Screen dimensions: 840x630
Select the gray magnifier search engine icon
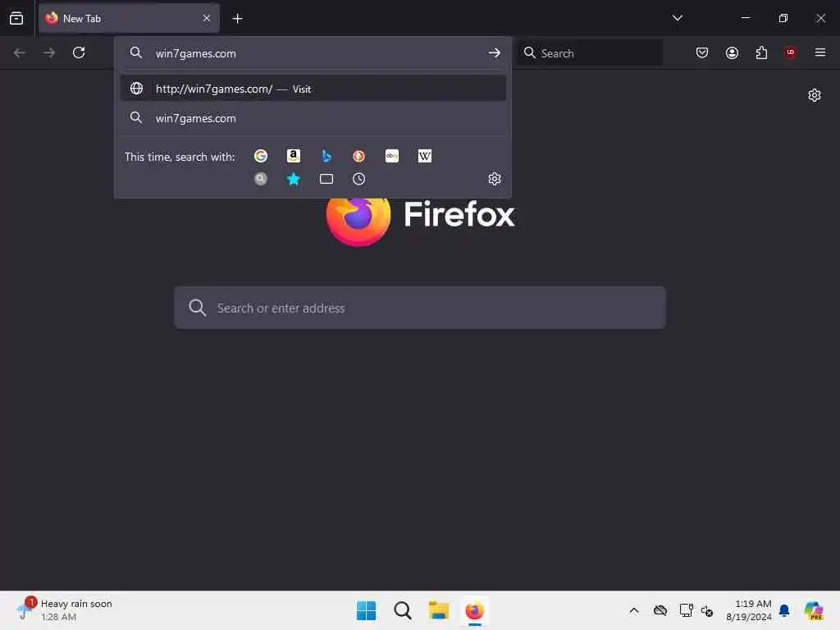261,179
